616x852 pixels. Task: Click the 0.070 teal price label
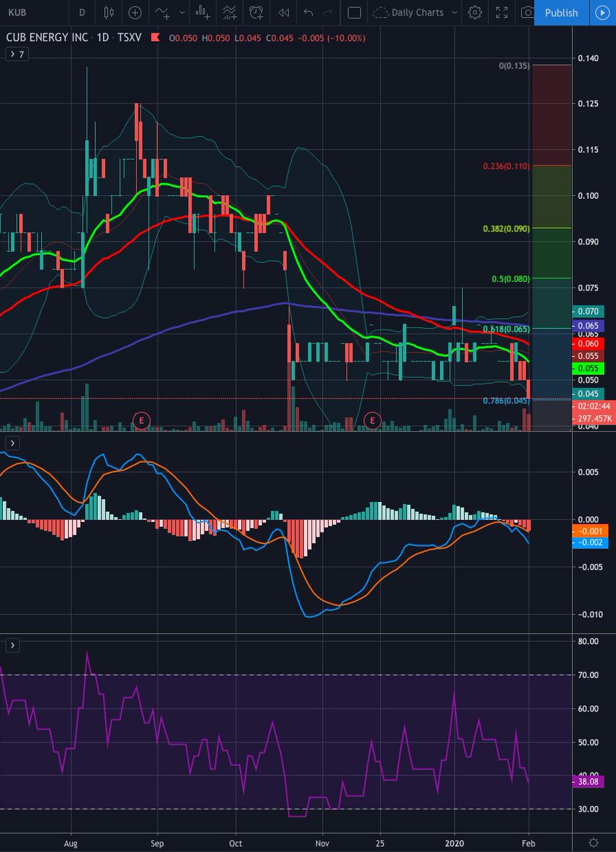[589, 311]
